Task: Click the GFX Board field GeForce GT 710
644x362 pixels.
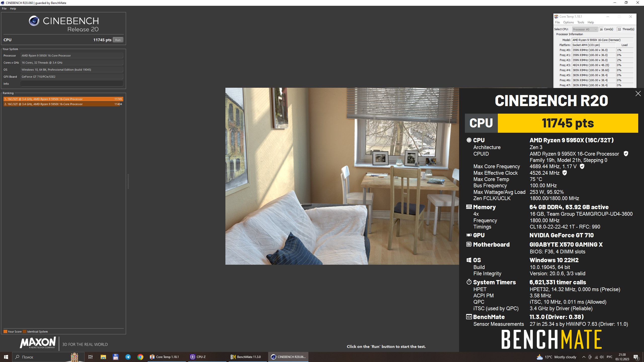Action: click(x=72, y=77)
